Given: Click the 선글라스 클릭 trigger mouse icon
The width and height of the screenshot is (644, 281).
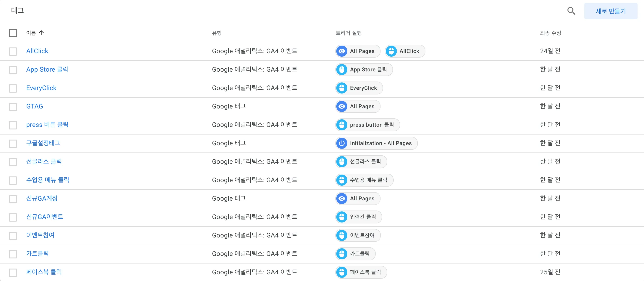Looking at the screenshot, I should 342,161.
